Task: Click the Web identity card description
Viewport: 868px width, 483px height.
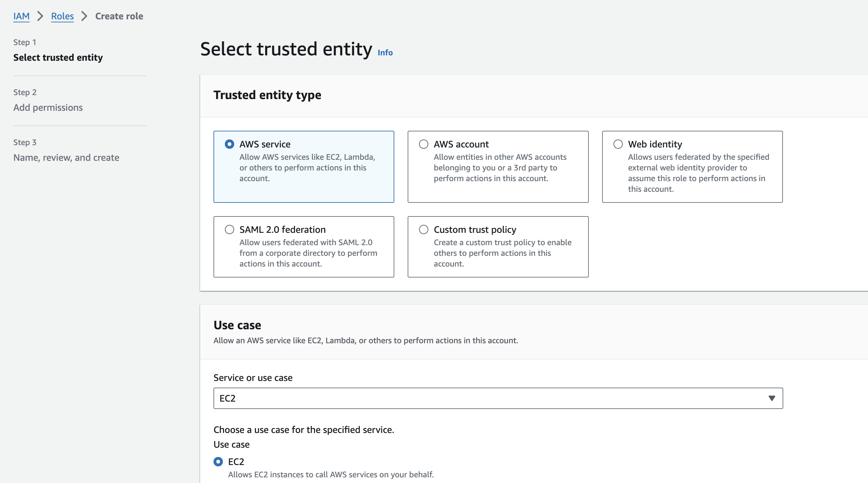Action: pyautogui.click(x=698, y=173)
